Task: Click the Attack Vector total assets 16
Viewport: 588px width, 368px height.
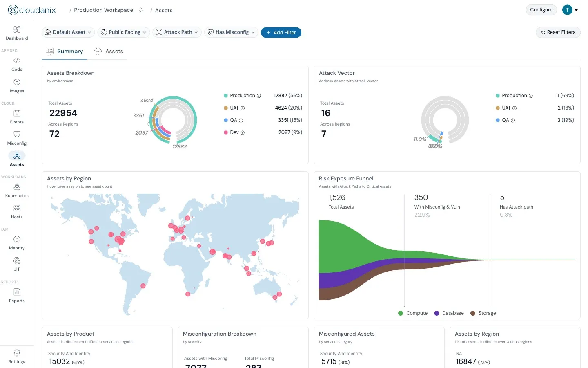Action: (325, 113)
